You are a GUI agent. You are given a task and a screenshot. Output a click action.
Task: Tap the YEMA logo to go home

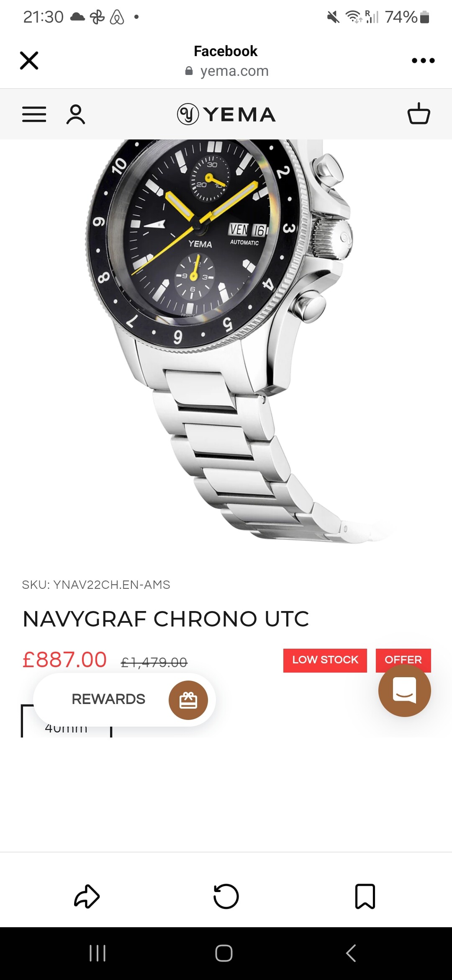226,114
